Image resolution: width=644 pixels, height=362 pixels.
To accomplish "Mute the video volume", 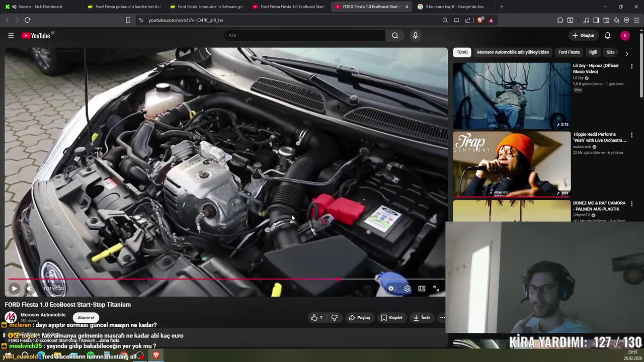I will (x=29, y=289).
